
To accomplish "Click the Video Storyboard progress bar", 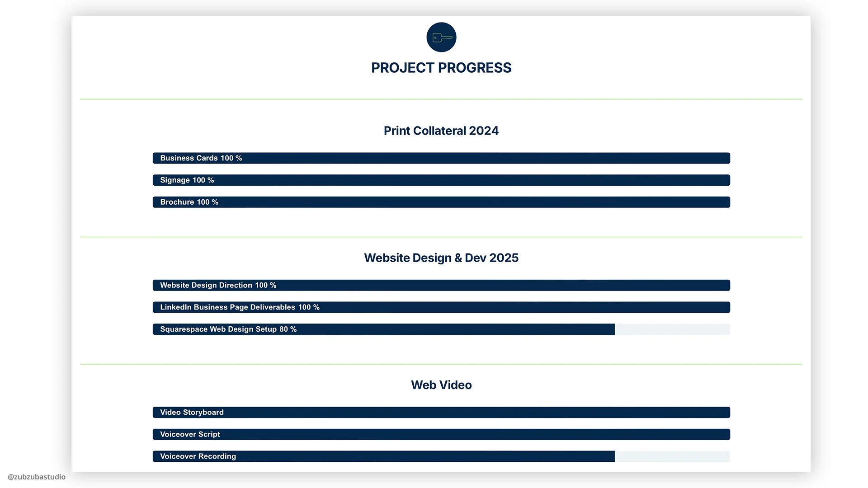I will pos(441,413).
